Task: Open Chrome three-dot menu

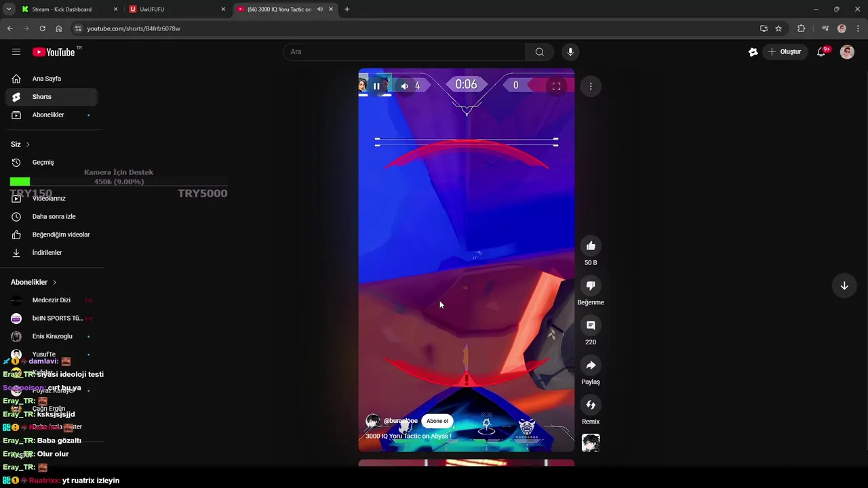Action: tap(859, 28)
